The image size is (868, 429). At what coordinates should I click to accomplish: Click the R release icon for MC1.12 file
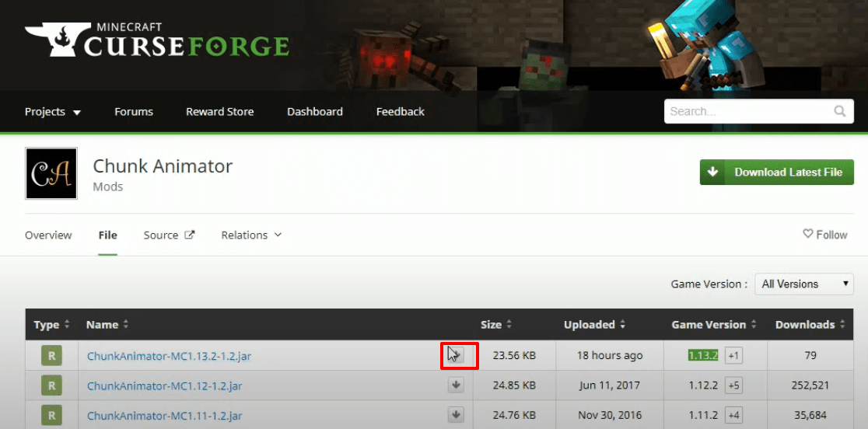pyautogui.click(x=51, y=385)
